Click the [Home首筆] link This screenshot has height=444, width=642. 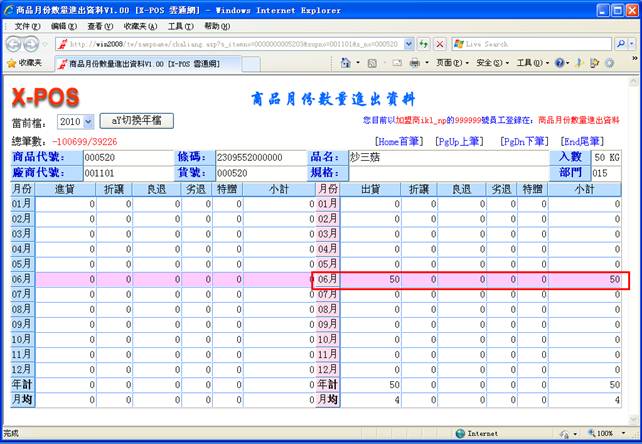point(402,142)
